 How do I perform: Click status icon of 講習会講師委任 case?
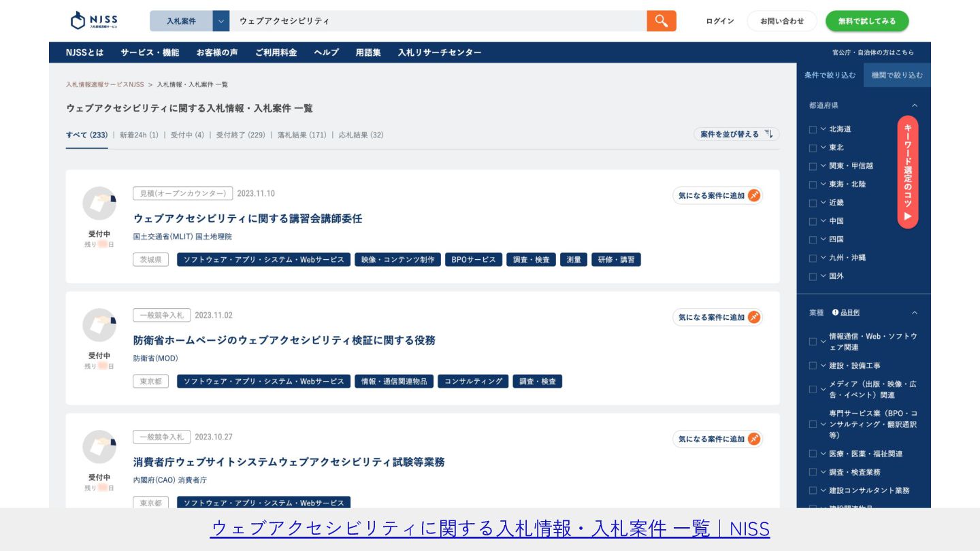pyautogui.click(x=99, y=203)
